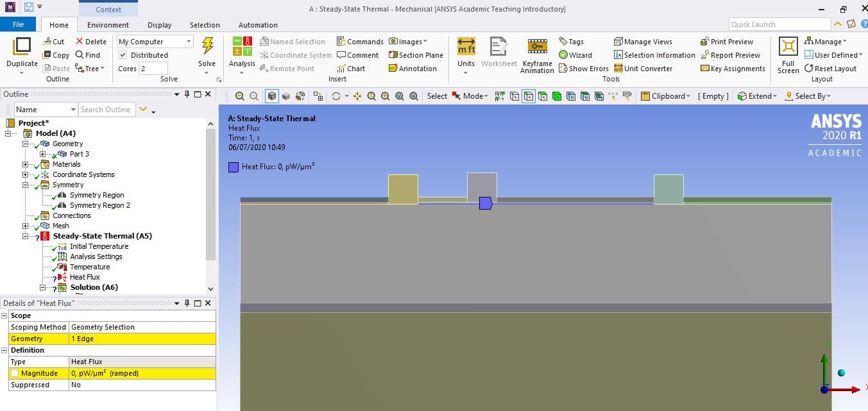Click Show Errors
868x411 pixels.
(x=583, y=69)
